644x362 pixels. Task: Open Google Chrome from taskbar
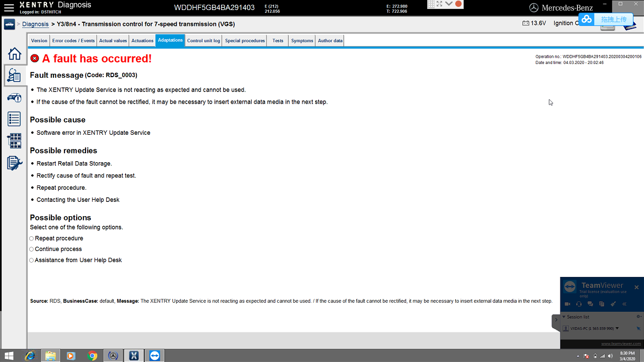[93, 356]
